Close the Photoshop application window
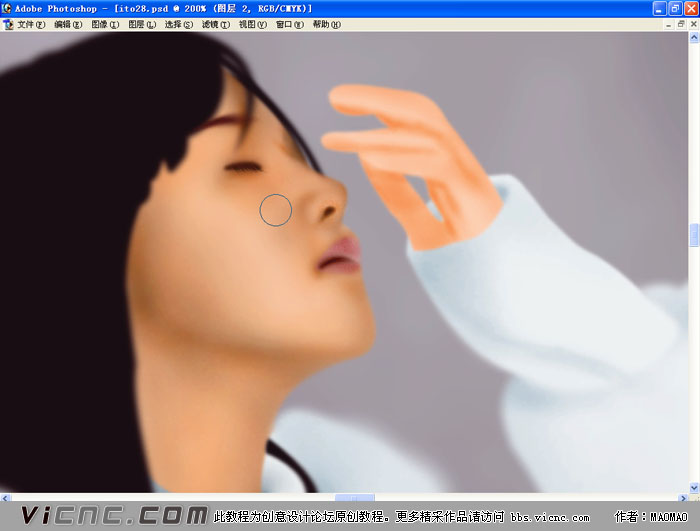700x531 pixels. point(691,8)
